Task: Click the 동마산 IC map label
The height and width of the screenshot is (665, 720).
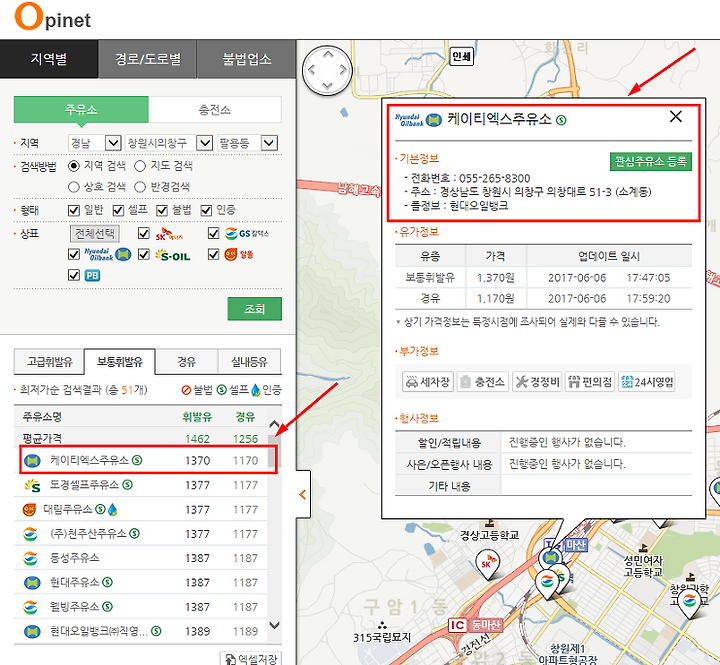Action: point(476,625)
